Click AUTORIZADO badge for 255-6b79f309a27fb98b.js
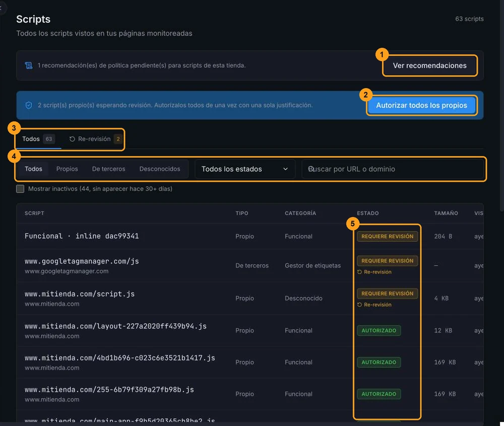 point(379,394)
